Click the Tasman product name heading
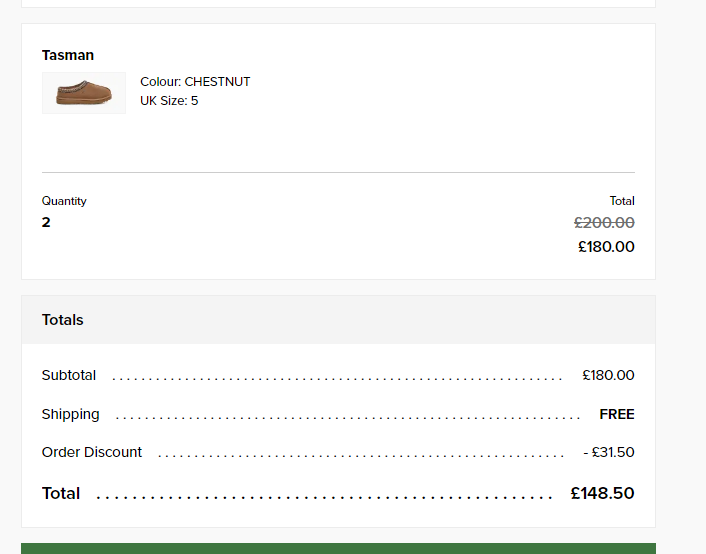 (68, 55)
